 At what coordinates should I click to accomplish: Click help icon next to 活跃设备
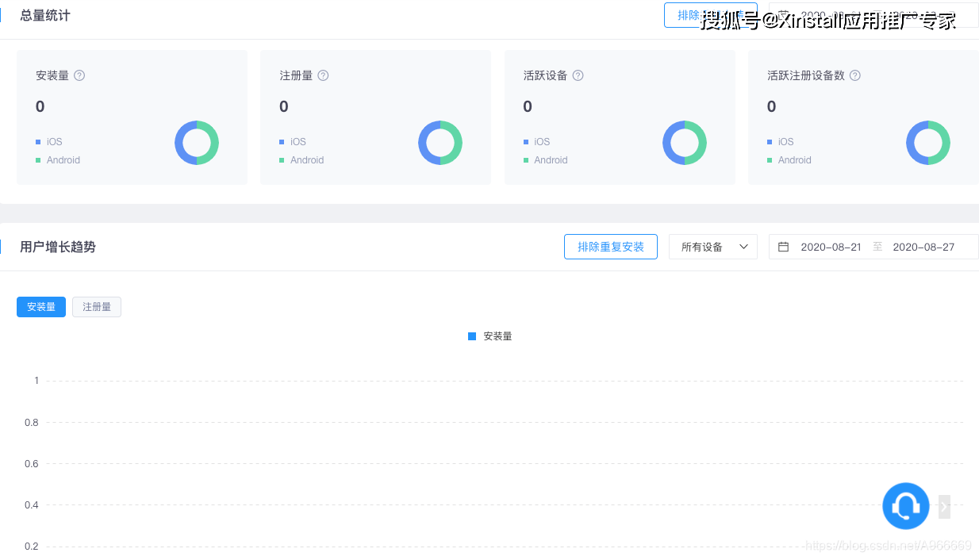(x=578, y=75)
